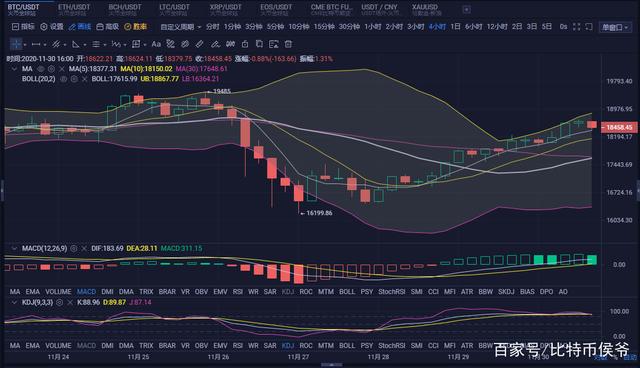Open KDJ(9,3,3) settings gear icon
This screenshot has height=368, width=640.
[x=60, y=302]
